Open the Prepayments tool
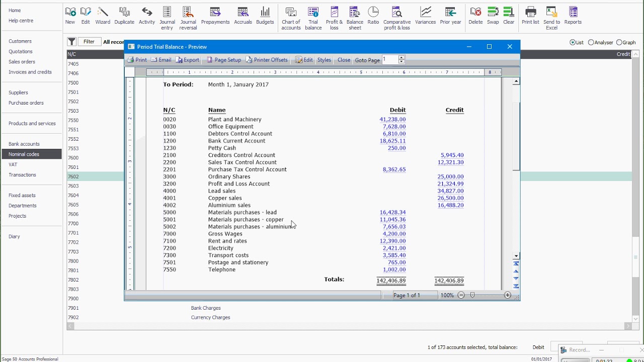The width and height of the screenshot is (644, 362). click(215, 16)
